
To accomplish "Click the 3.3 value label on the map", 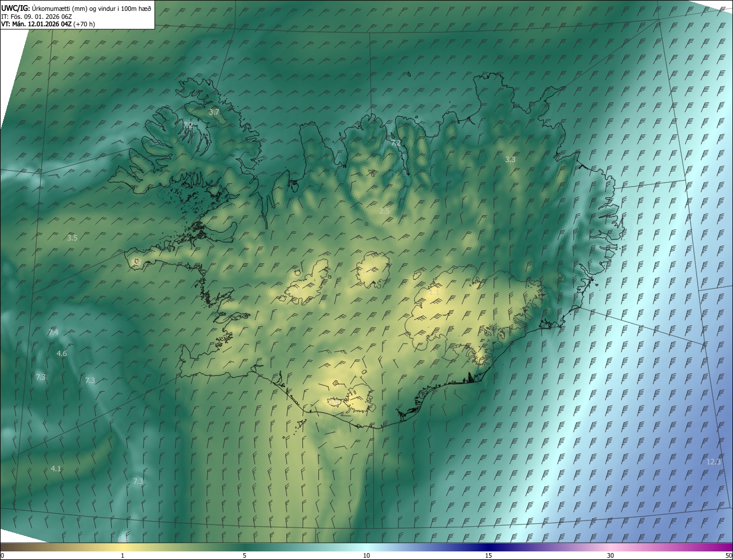I will 510,159.
